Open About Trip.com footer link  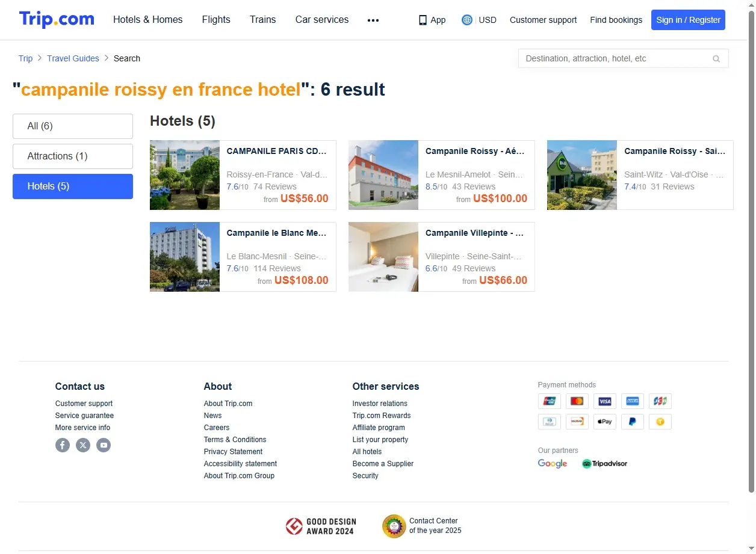pyautogui.click(x=228, y=404)
